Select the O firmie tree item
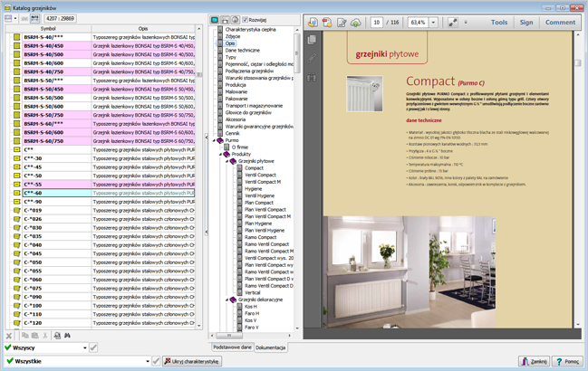Viewport: 588px width, 371px height. (x=239, y=147)
